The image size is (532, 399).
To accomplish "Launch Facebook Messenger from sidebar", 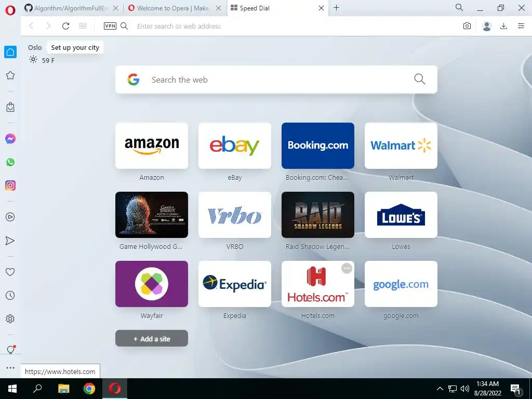I will pyautogui.click(x=10, y=138).
